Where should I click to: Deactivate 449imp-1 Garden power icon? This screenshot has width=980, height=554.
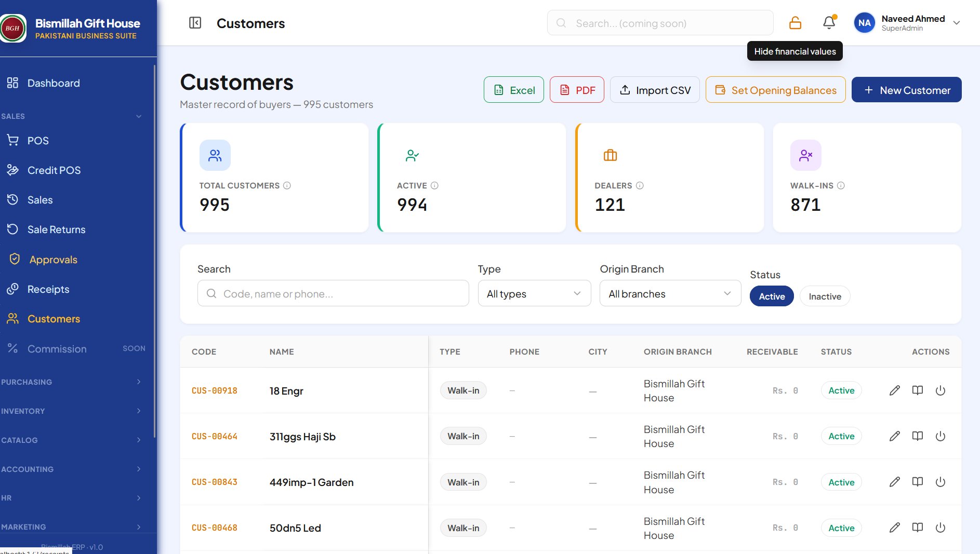941,482
